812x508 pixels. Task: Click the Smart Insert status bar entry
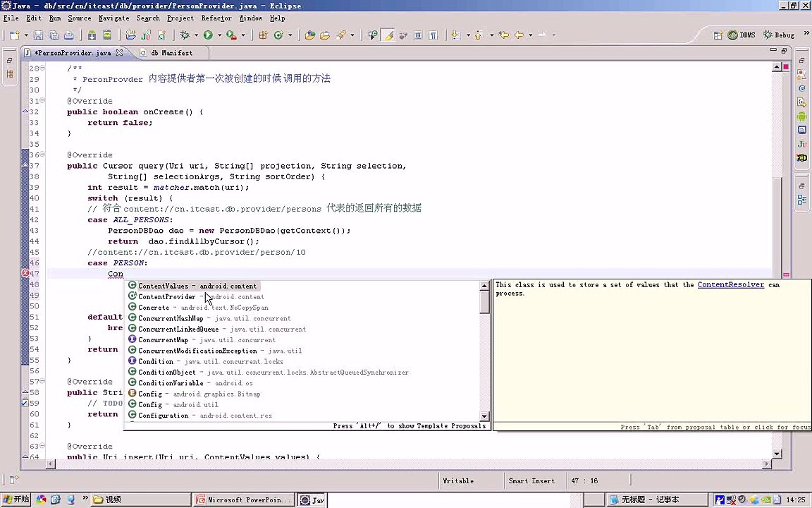click(531, 480)
